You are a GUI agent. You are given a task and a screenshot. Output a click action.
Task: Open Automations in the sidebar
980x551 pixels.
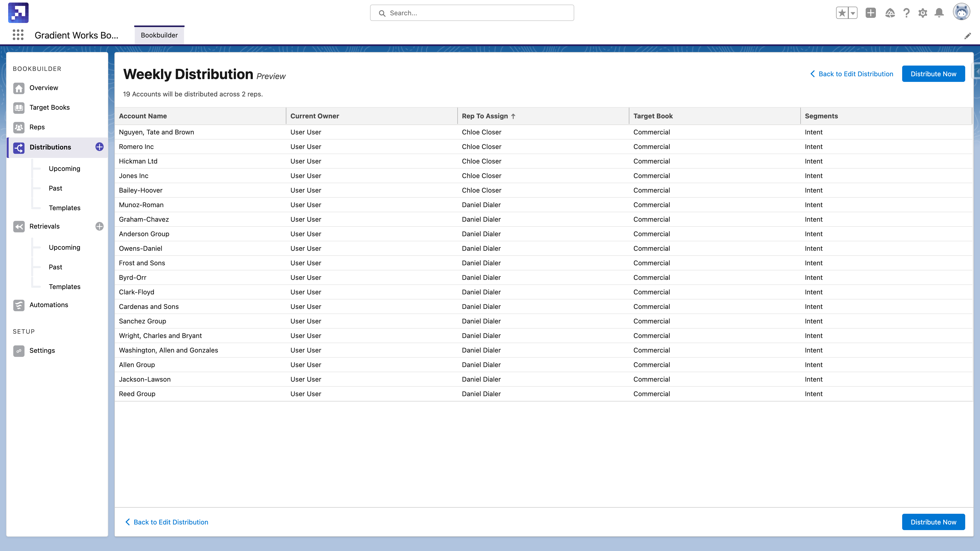click(x=49, y=305)
